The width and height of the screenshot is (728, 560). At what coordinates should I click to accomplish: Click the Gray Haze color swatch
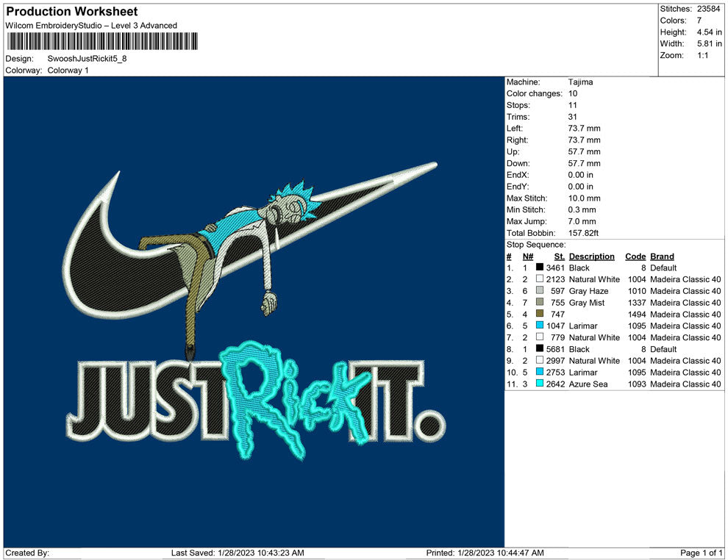[x=540, y=291]
